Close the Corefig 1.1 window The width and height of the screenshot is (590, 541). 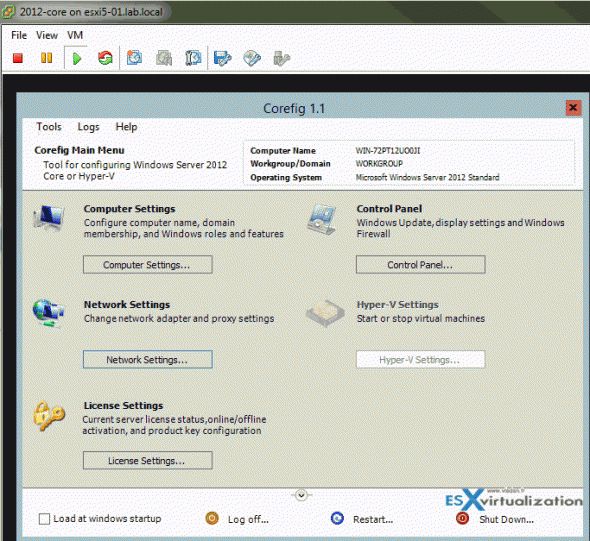tap(573, 108)
